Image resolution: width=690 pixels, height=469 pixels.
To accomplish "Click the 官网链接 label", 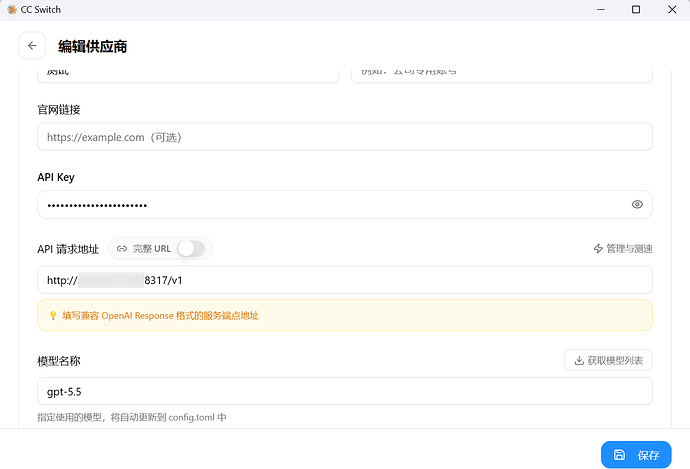I will click(59, 110).
